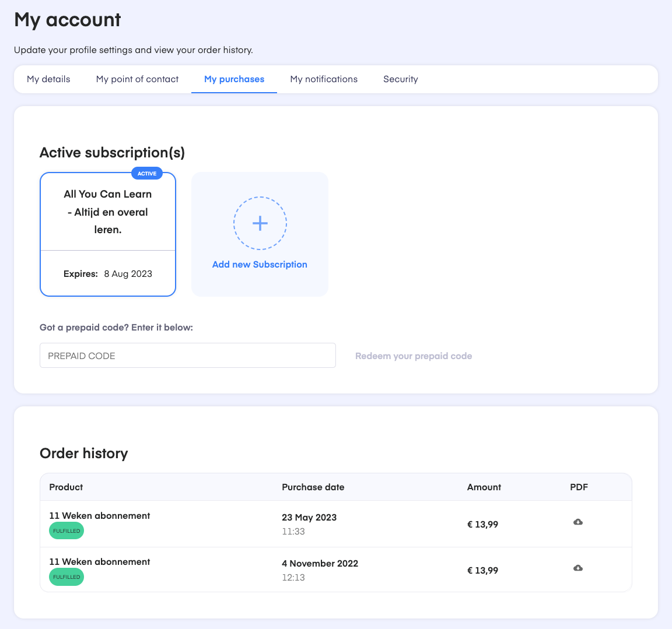The image size is (672, 629).
Task: Click the Purchase date column header
Action: [313, 487]
